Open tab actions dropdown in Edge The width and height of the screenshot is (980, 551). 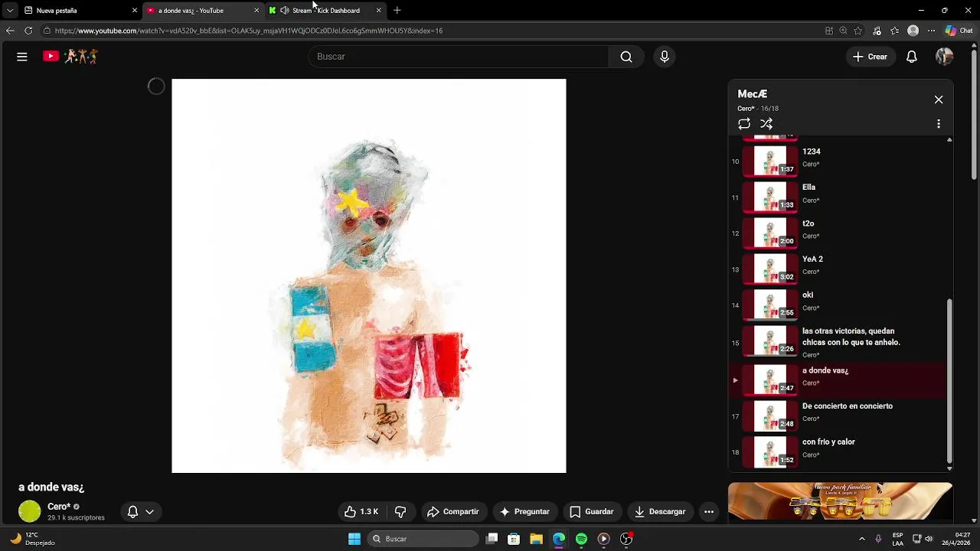point(10,11)
